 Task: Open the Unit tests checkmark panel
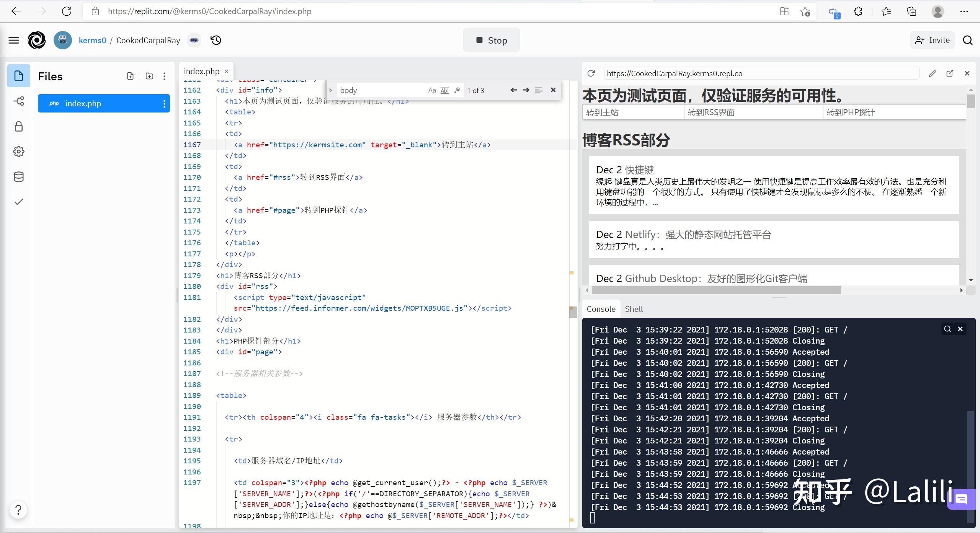tap(19, 202)
